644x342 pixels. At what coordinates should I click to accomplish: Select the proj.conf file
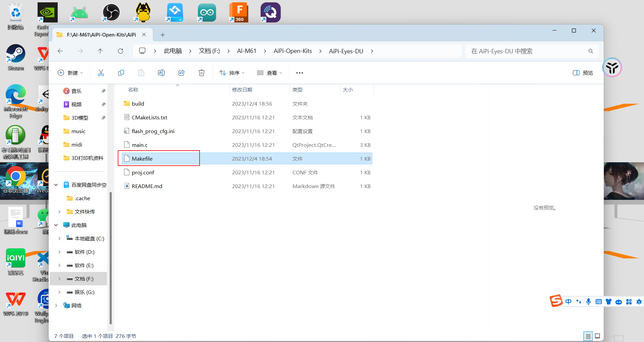pos(247,172)
